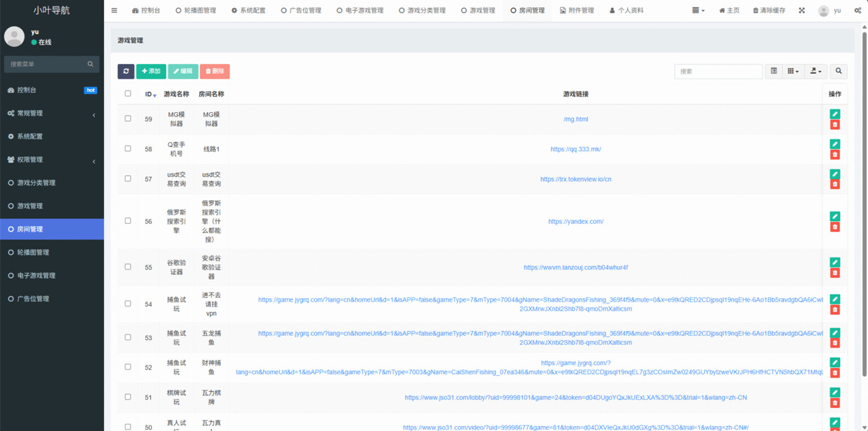Expand the 常规管理 sidebar menu
This screenshot has height=431, width=868.
[51, 113]
